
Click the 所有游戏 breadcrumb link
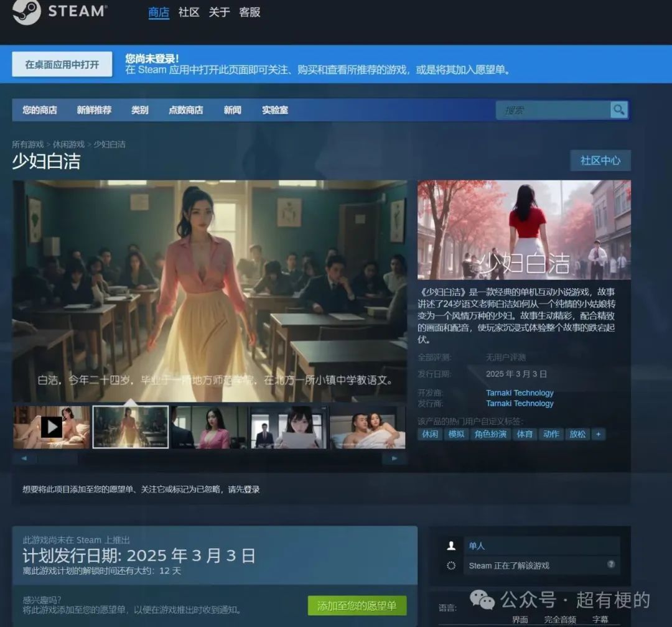[28, 144]
